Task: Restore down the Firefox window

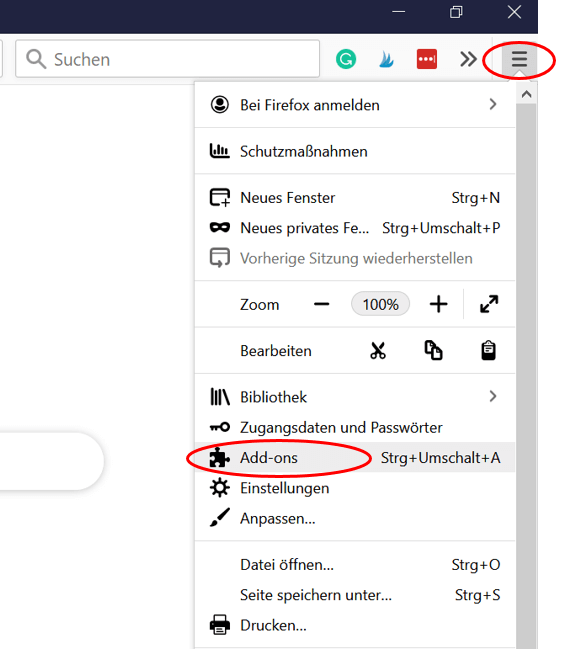Action: point(456,12)
